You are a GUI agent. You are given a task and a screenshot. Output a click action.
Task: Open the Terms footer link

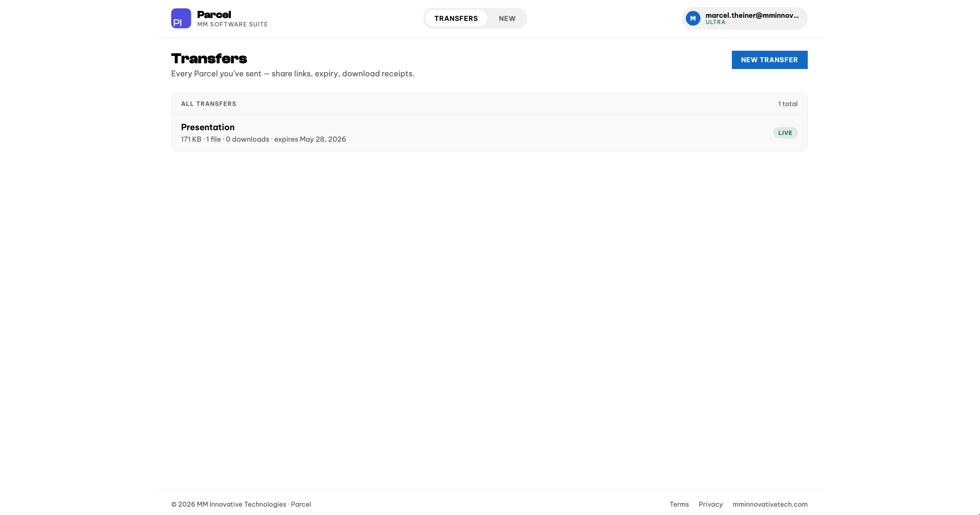click(x=679, y=504)
